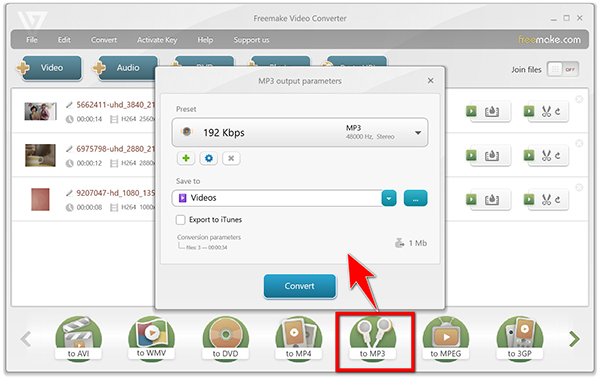Toggle the Join files switch

(x=563, y=70)
